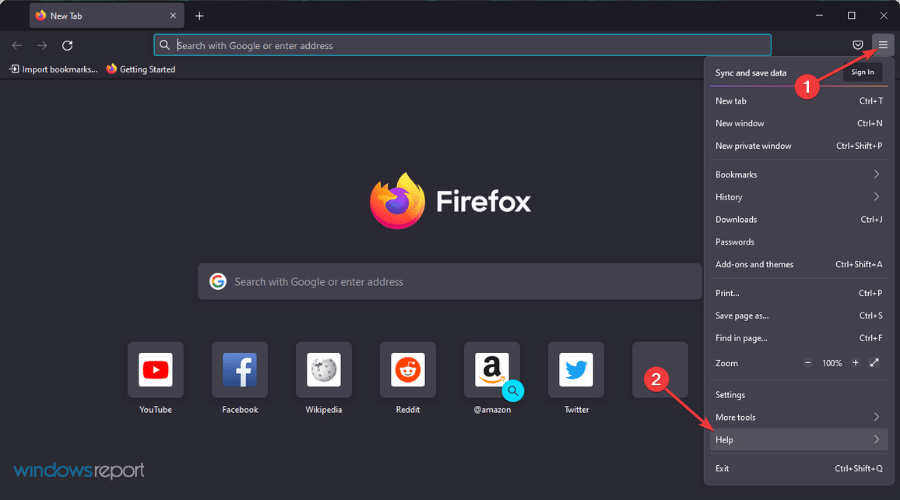
Task: Zoom in with the plus button
Action: pyautogui.click(x=855, y=363)
